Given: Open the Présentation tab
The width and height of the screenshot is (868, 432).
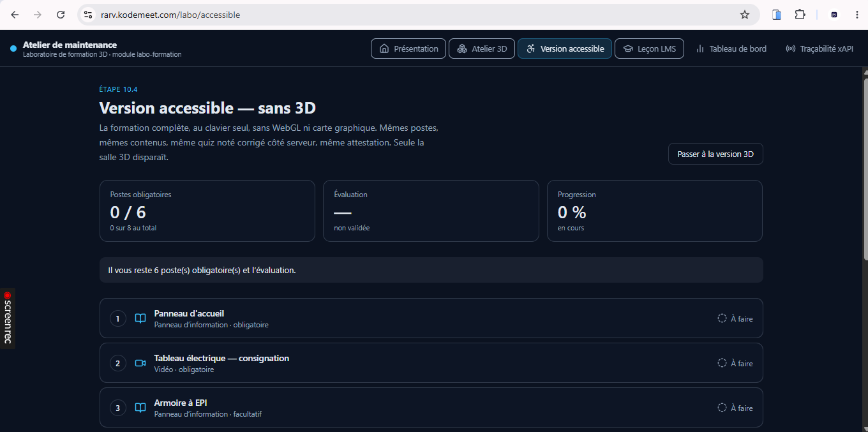Looking at the screenshot, I should pyautogui.click(x=409, y=48).
